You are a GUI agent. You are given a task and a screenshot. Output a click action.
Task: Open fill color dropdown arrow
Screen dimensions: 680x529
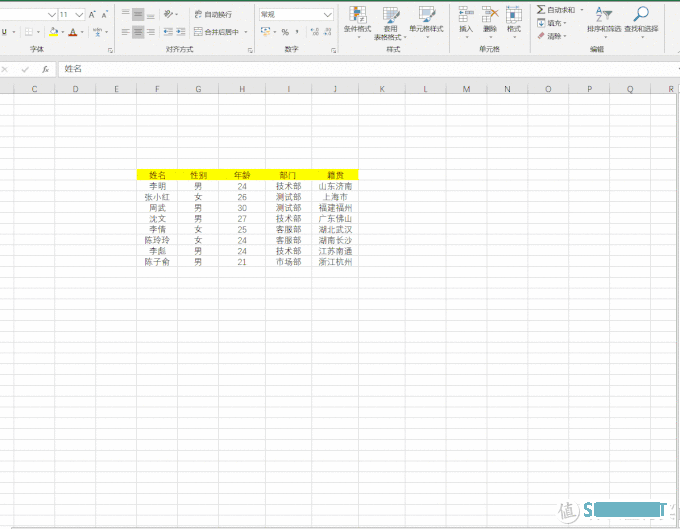point(63,32)
